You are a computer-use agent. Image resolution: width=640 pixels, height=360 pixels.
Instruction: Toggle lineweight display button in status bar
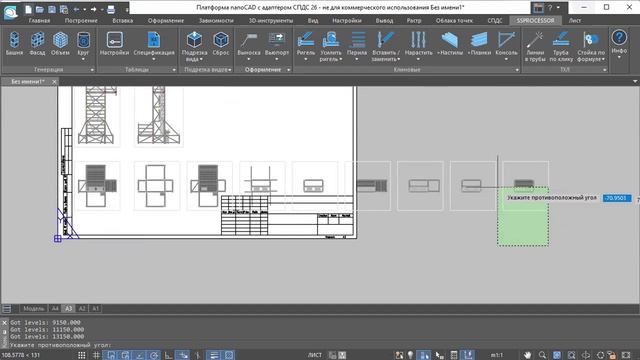[x=214, y=355]
